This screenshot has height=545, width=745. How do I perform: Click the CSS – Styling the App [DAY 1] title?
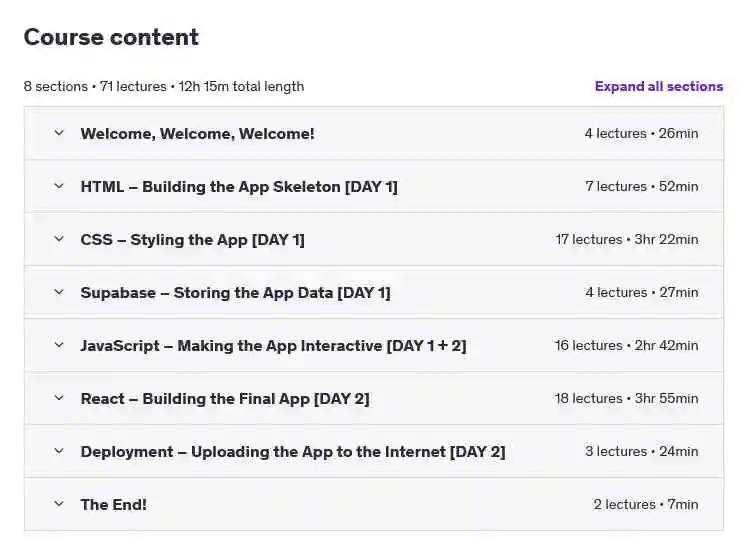[192, 239]
